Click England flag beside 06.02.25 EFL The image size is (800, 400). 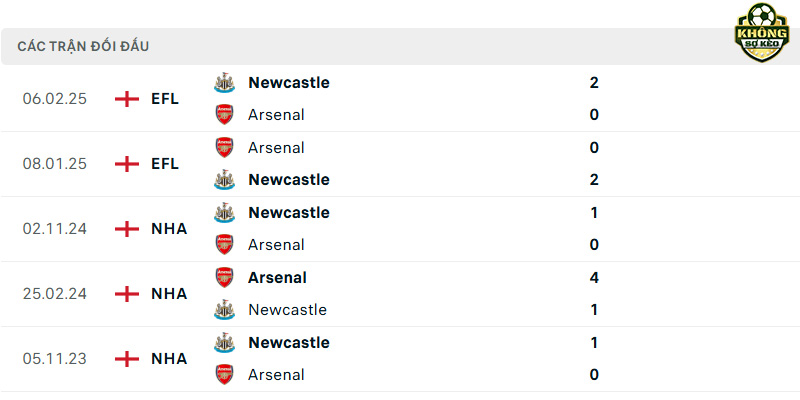[127, 99]
